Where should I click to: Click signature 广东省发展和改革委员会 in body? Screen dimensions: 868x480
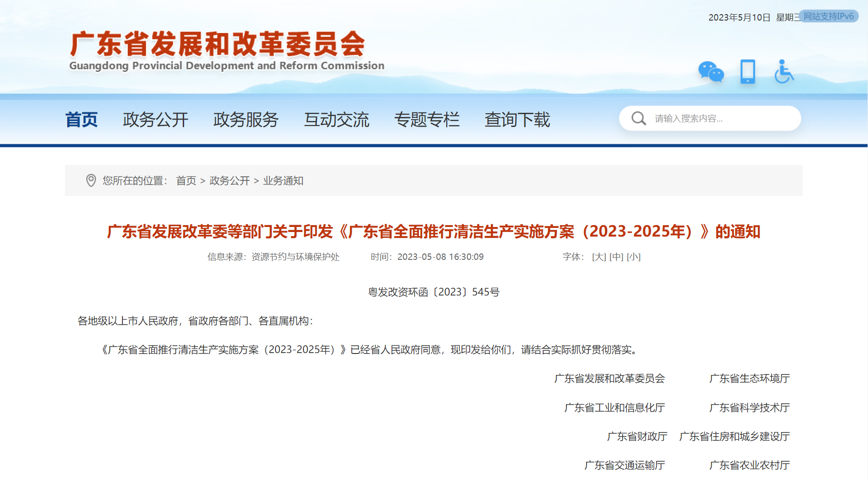point(609,379)
